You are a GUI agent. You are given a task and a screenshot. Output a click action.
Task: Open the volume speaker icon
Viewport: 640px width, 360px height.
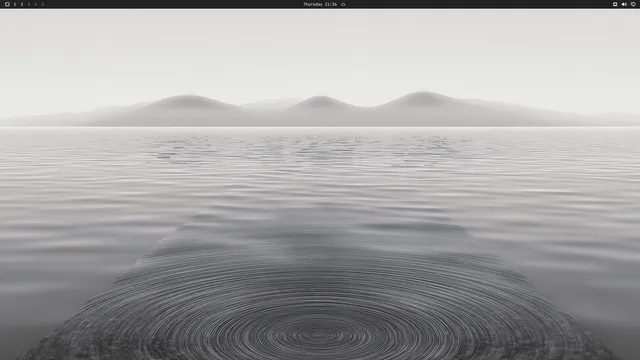[x=624, y=4]
